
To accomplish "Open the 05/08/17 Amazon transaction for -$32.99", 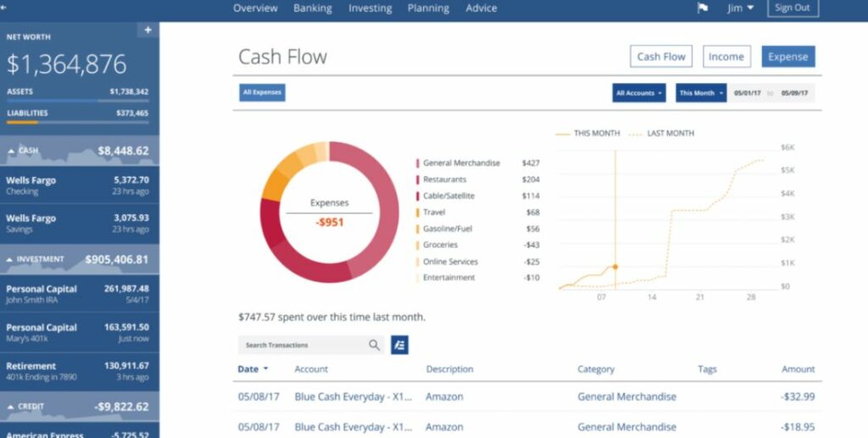I will tap(527, 396).
